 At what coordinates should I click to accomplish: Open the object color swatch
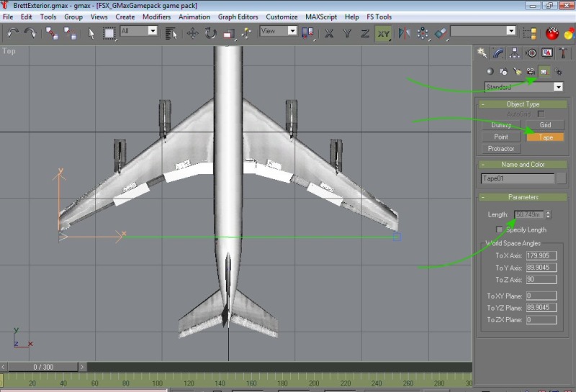(562, 178)
